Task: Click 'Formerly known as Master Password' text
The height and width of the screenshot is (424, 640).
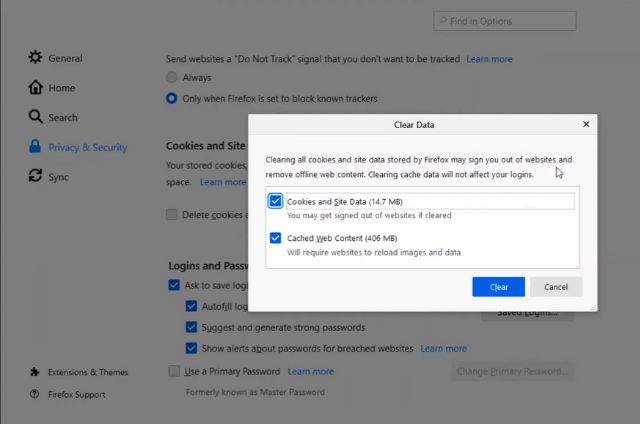Action: click(x=255, y=392)
